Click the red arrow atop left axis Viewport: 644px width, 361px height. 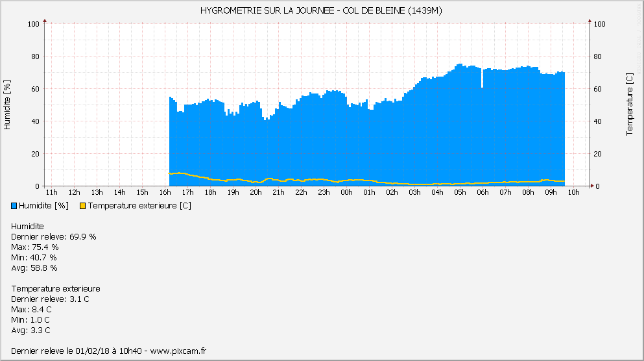44,21
